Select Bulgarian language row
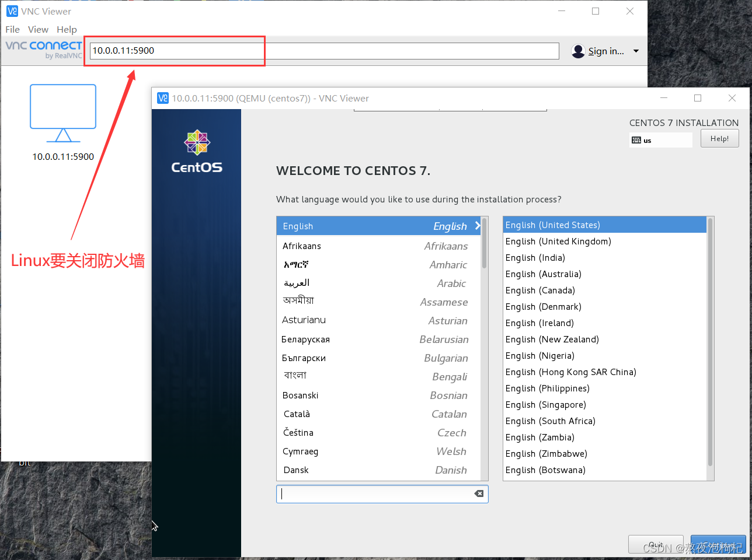The image size is (752, 560). pyautogui.click(x=378, y=358)
